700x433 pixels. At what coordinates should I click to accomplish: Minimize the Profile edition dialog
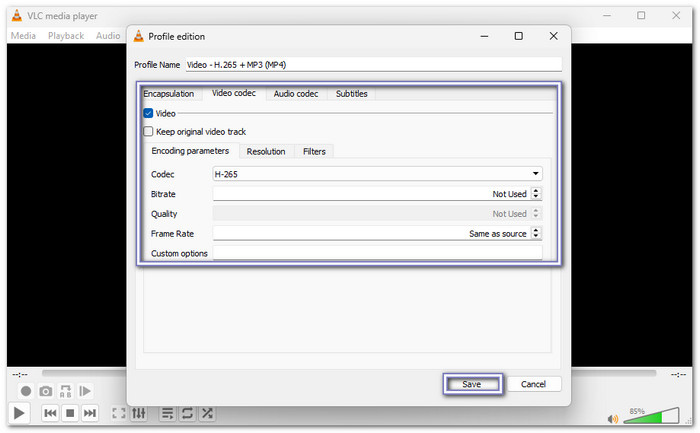coord(484,36)
